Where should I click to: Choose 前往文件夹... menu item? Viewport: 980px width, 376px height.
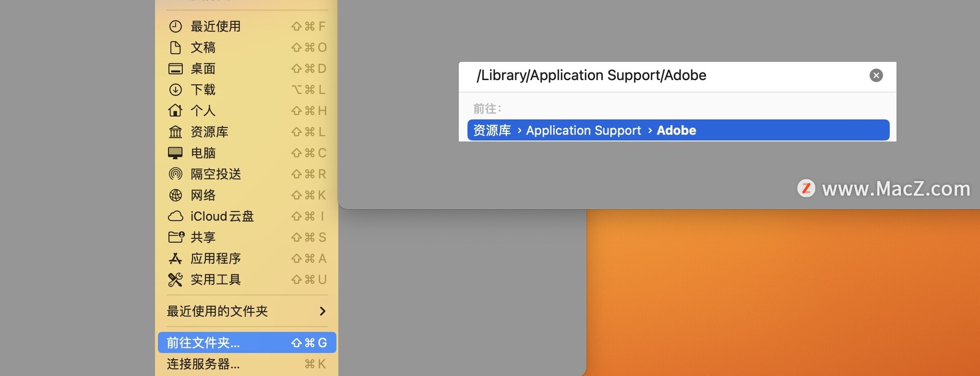pyautogui.click(x=247, y=343)
